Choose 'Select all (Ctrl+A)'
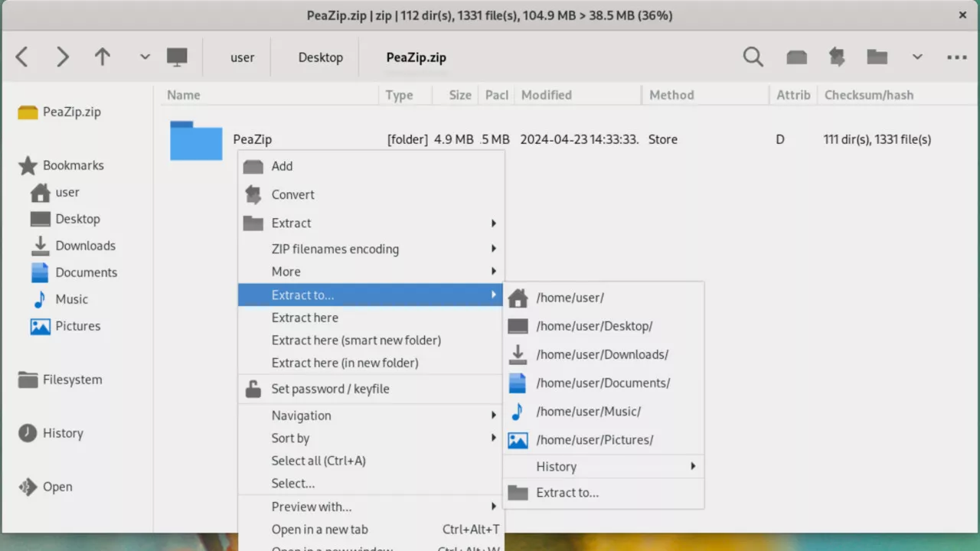 [x=371, y=461]
